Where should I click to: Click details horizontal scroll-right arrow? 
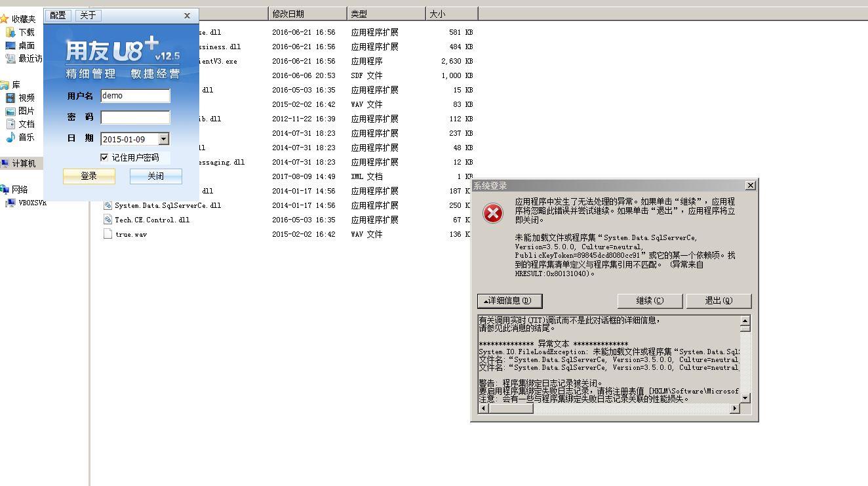point(735,408)
